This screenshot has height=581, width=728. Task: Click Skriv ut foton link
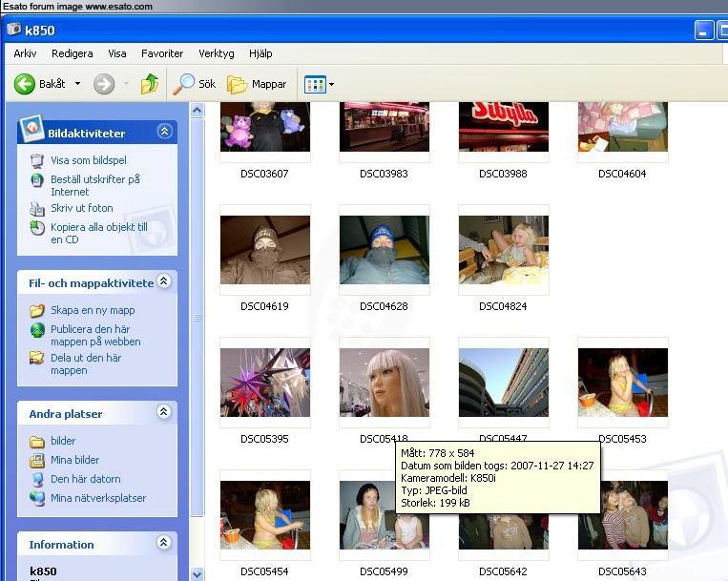click(x=82, y=208)
